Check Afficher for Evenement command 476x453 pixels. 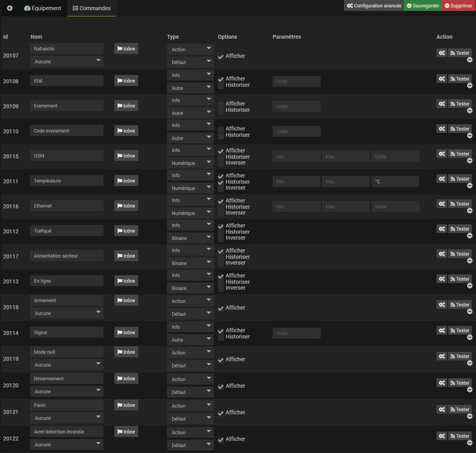(x=221, y=104)
